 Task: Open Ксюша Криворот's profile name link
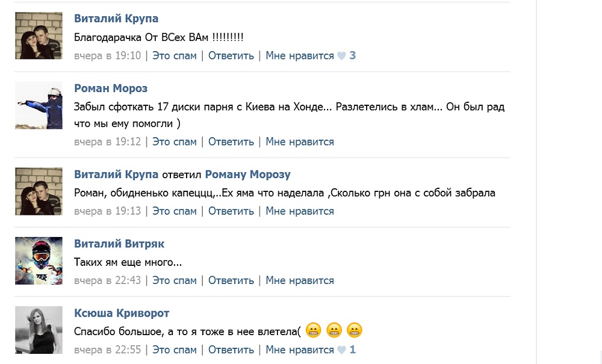(x=122, y=313)
